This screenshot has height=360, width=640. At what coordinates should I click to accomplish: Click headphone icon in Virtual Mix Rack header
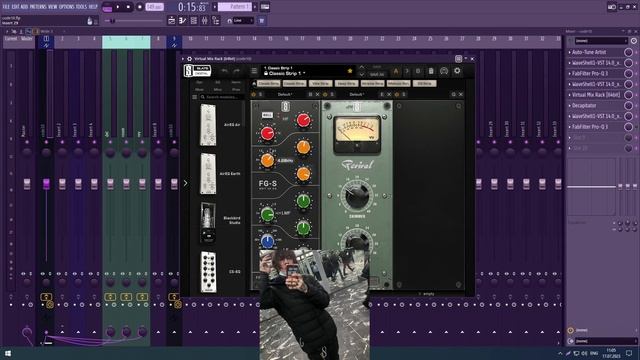(x=444, y=71)
